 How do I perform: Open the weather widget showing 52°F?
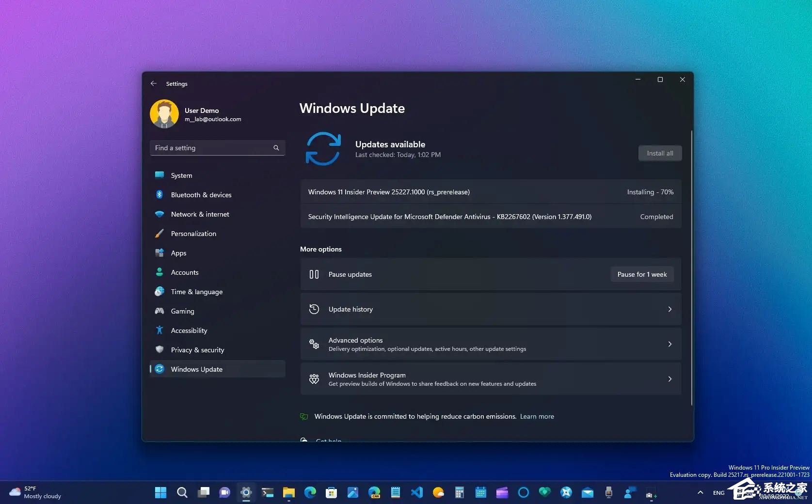(x=35, y=492)
